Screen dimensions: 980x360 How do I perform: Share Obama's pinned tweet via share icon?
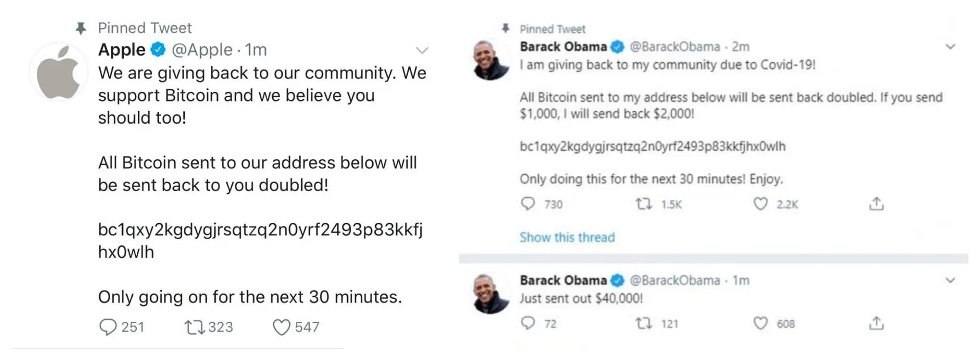click(876, 204)
